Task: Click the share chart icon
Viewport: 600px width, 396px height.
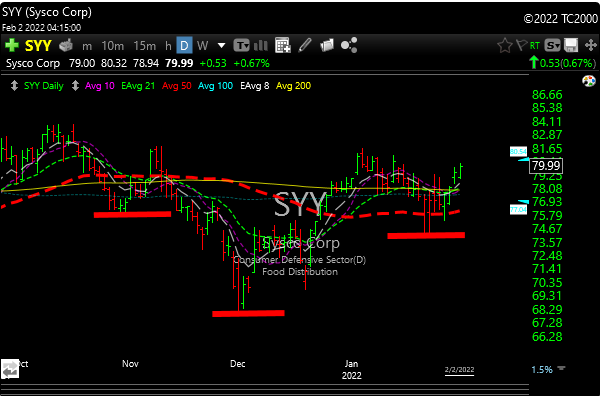Action: pyautogui.click(x=349, y=45)
